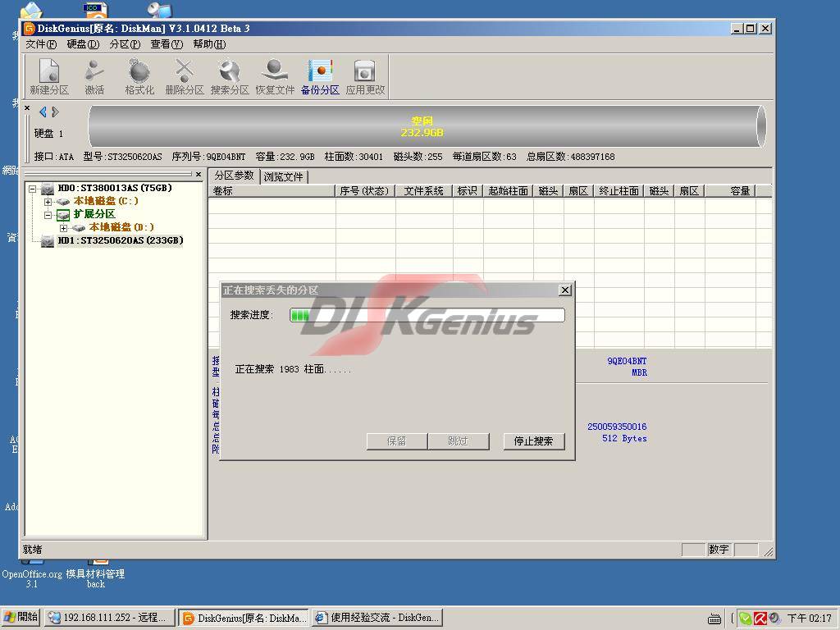The width and height of the screenshot is (840, 630).
Task: Click the 应用更改 toolbar icon
Action: pos(365,77)
